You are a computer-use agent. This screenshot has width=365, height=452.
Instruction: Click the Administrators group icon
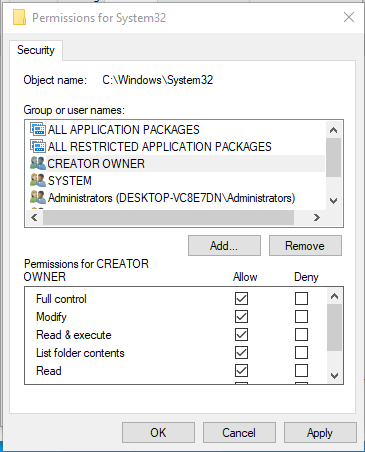pos(38,197)
